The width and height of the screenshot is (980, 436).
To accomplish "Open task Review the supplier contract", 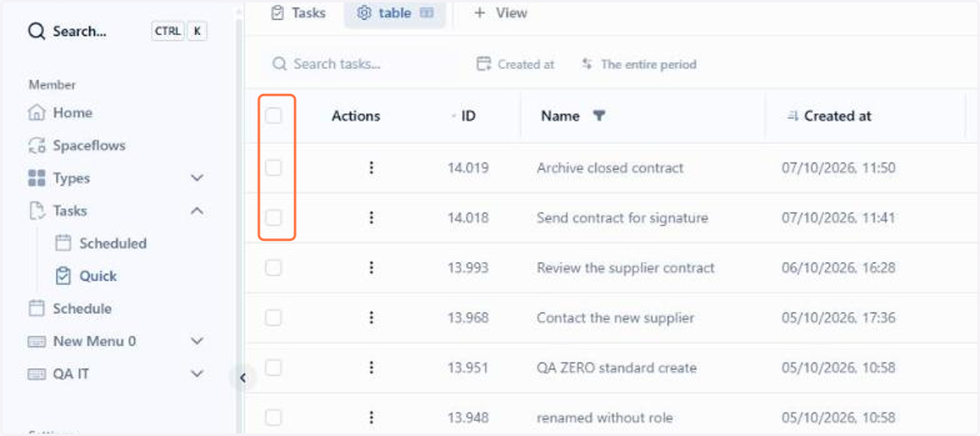I will [626, 268].
